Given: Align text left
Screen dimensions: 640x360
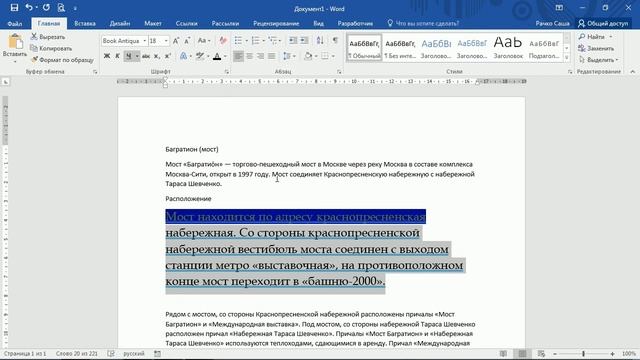Looking at the screenshot, I should tap(238, 56).
